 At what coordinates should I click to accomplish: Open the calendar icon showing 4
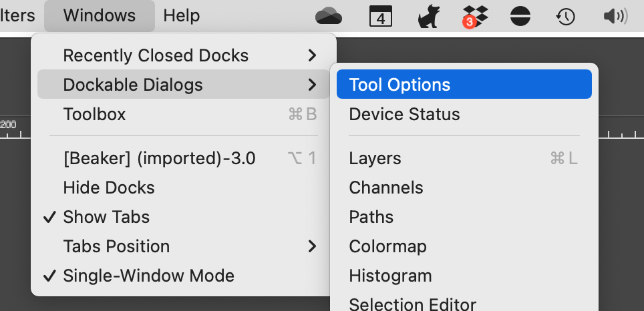[380, 16]
